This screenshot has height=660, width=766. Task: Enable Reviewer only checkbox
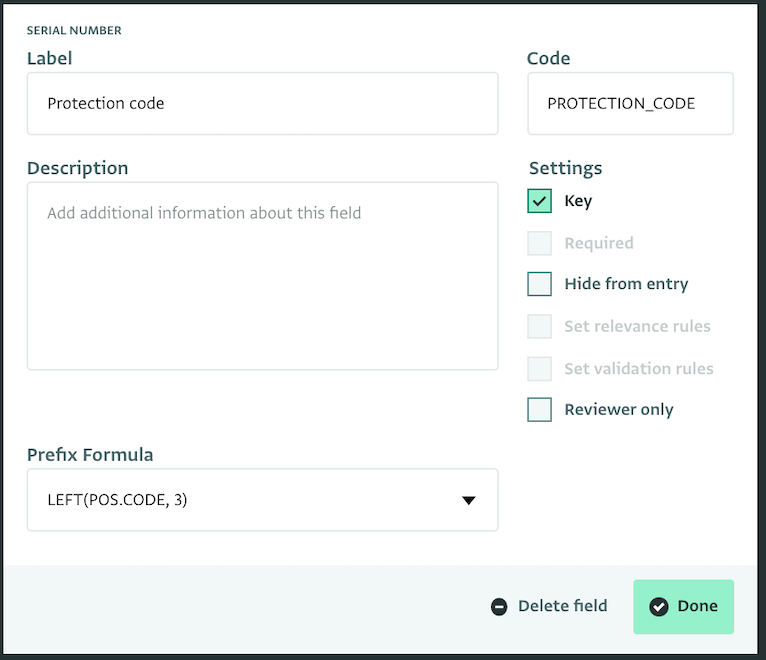(x=539, y=409)
